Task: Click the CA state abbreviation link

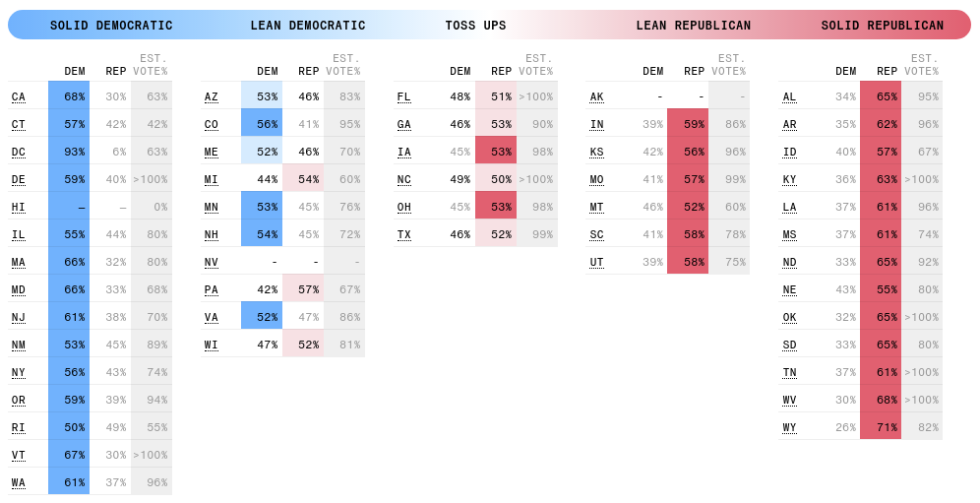Action: pos(19,96)
